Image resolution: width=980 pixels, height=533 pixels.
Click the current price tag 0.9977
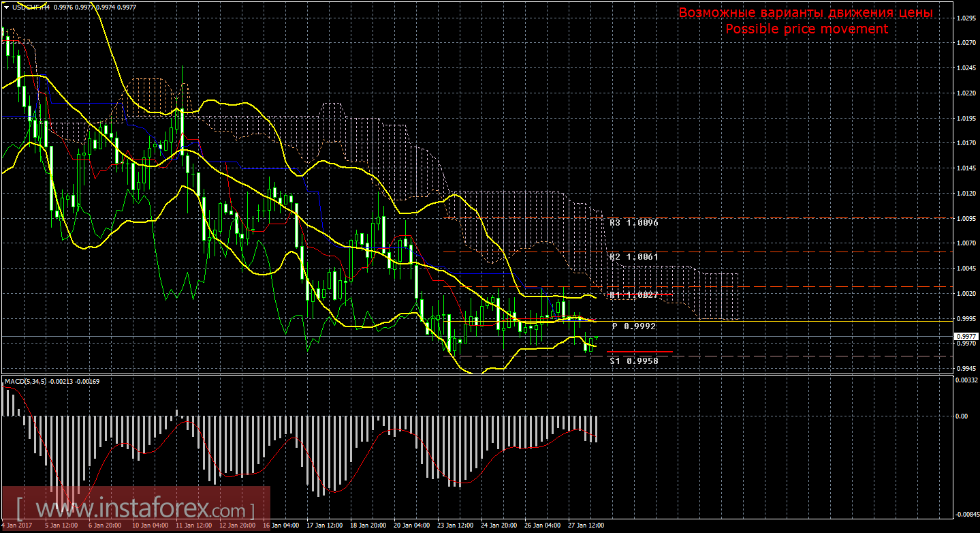coord(965,337)
